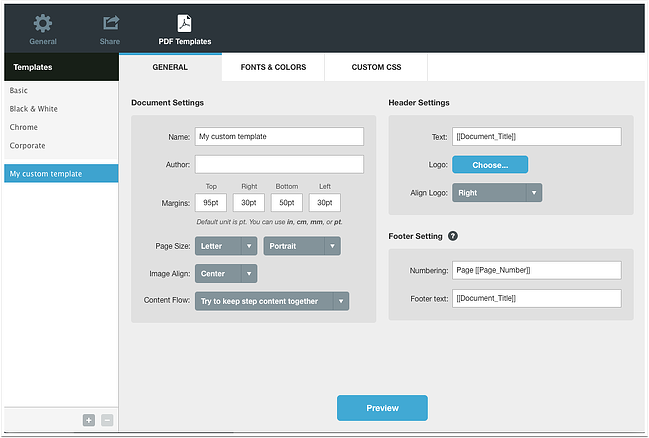Switch to the Fonts & Colors tab
Viewport: 649px width, 438px height.
(x=273, y=67)
